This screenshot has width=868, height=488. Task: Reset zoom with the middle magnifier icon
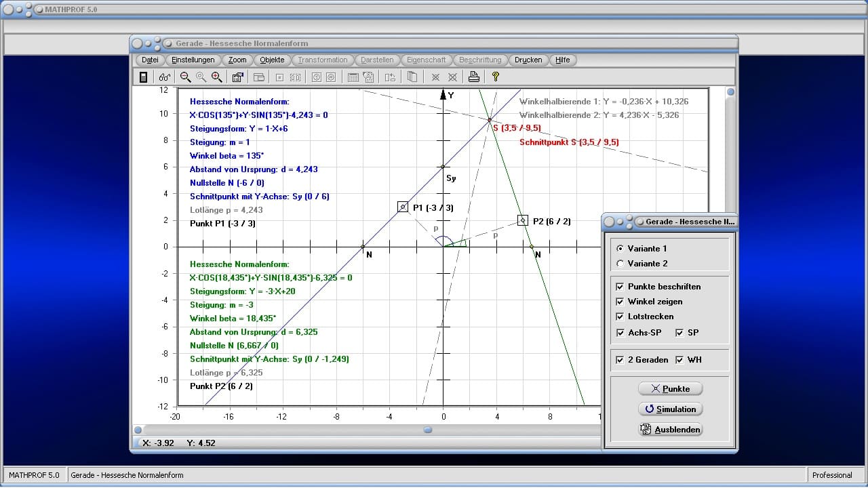(201, 77)
